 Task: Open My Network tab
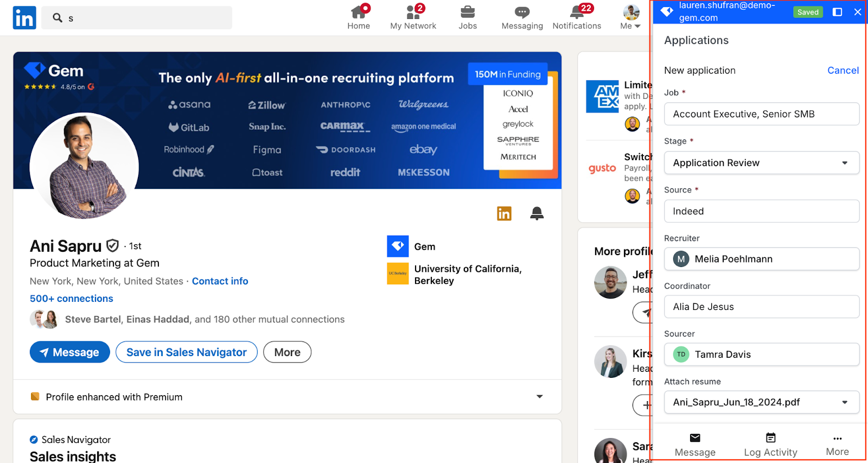tap(413, 17)
